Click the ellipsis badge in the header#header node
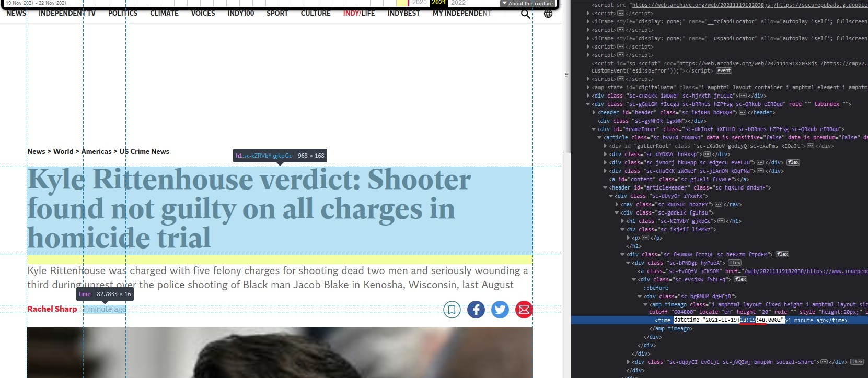This screenshot has width=868, height=378. point(742,112)
